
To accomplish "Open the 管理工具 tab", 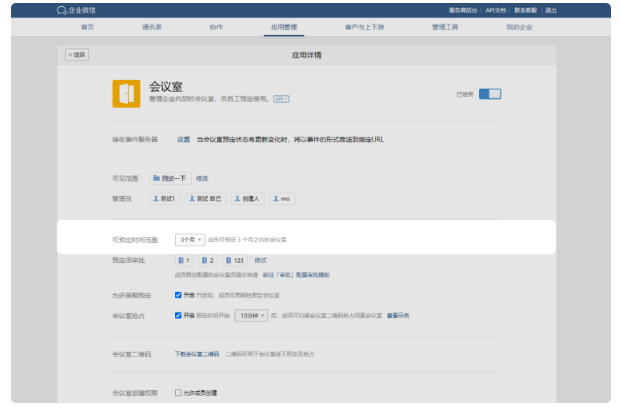I will click(x=445, y=27).
